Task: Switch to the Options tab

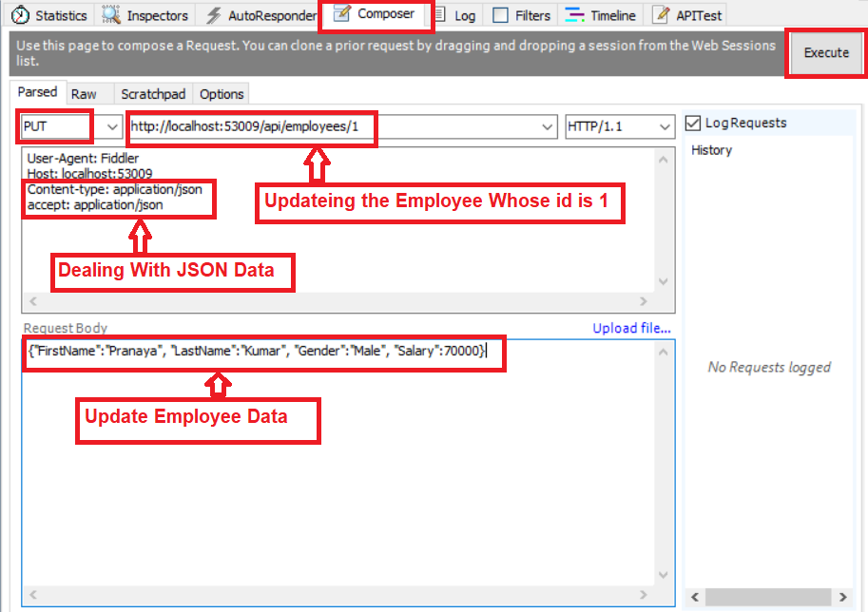Action: (221, 93)
